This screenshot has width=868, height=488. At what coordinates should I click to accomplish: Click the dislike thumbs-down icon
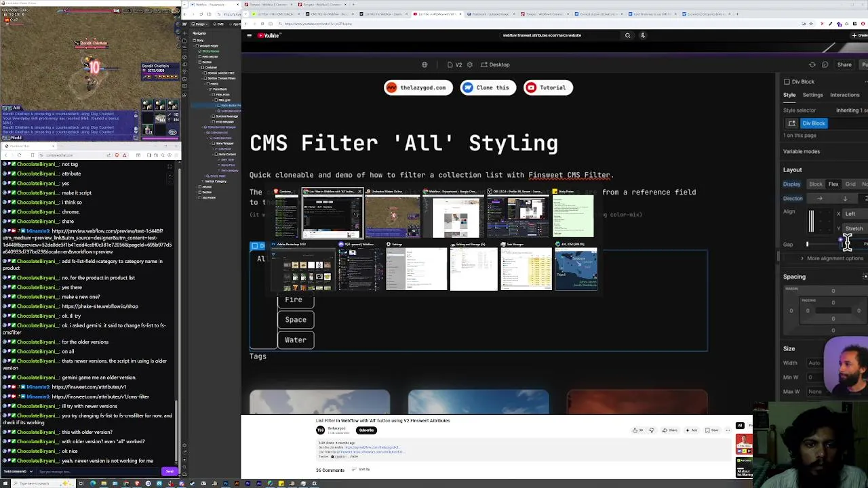[x=652, y=430]
